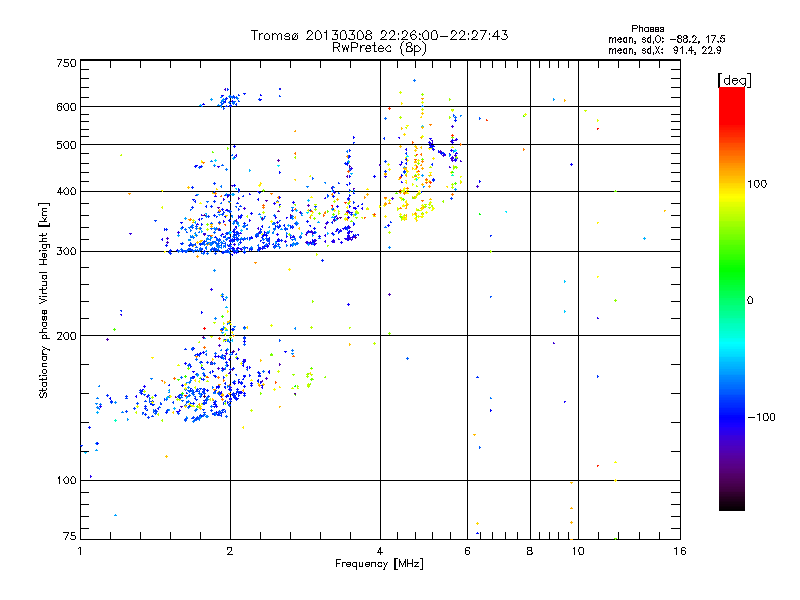The image size is (800, 600).
Task: Click the x-axis '2' tick label
Action: (230, 551)
